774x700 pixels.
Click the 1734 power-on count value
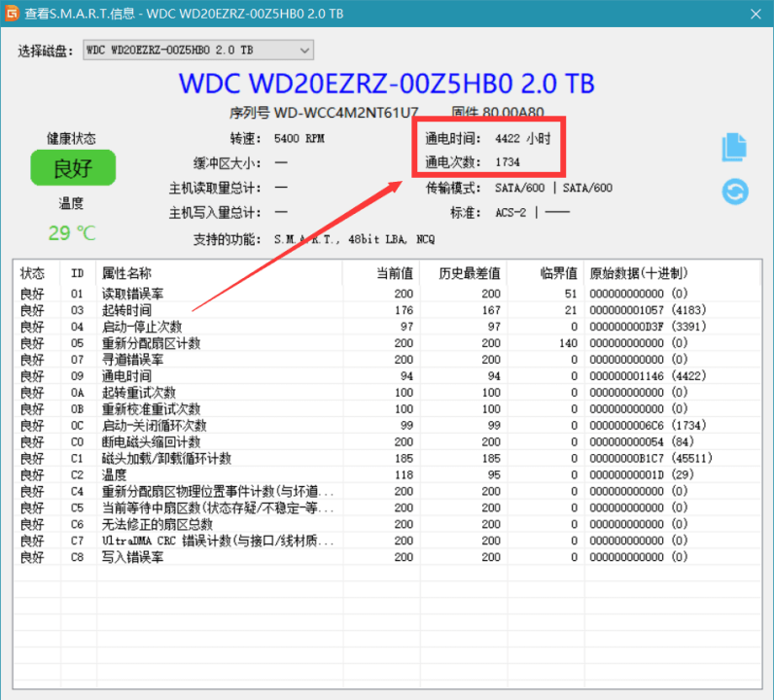pyautogui.click(x=508, y=162)
